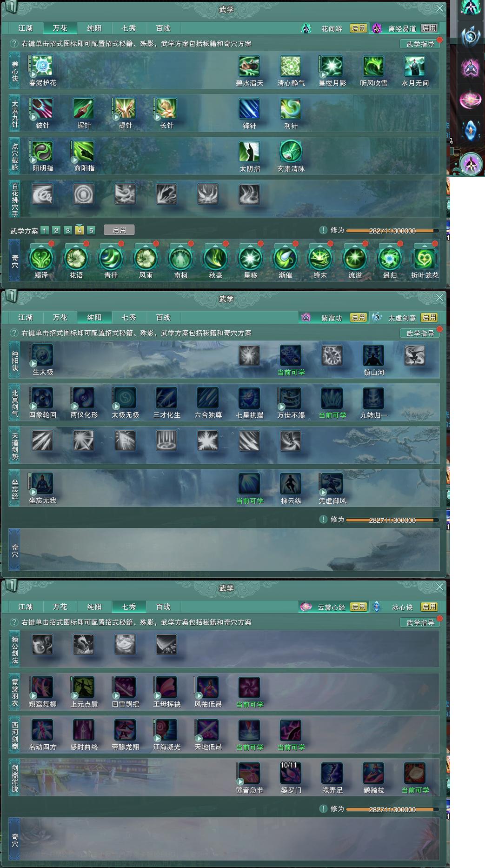Open 七秀 tab in the 万花 window

tap(129, 28)
